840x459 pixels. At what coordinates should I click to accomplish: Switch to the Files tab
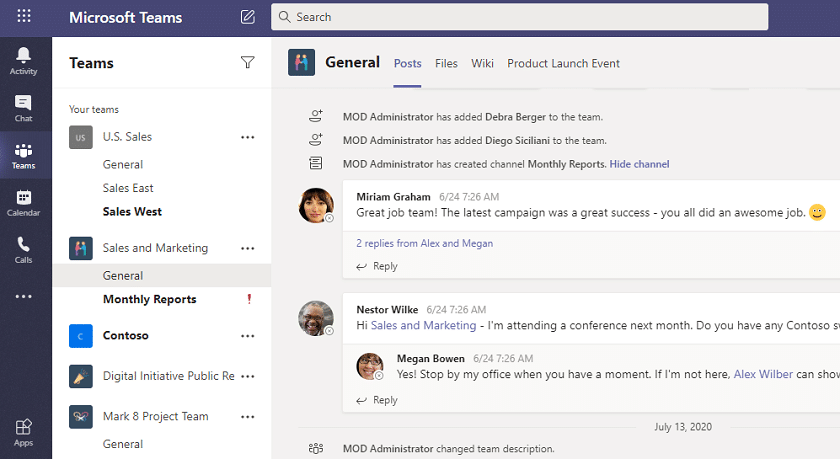446,63
